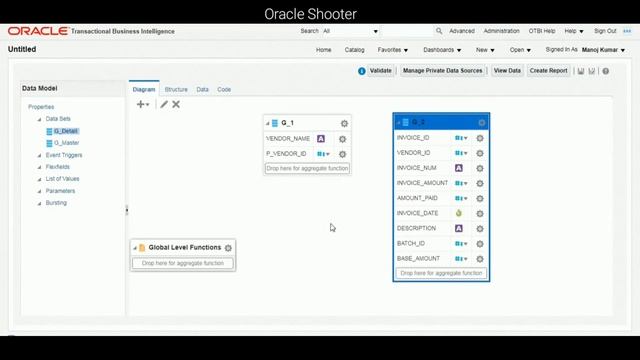This screenshot has width=640, height=360.
Task: Click the text type icon of DESCRIPTION
Action: point(459,228)
